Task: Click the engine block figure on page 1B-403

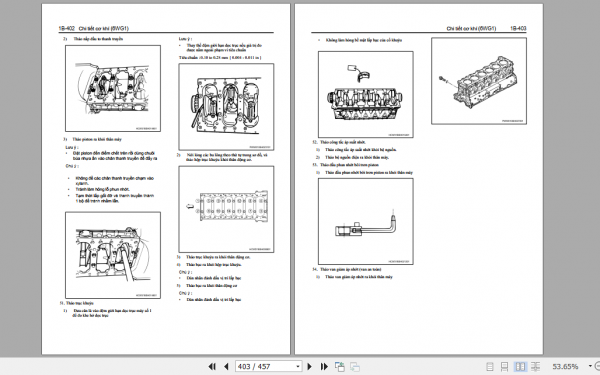Action: tap(479, 81)
